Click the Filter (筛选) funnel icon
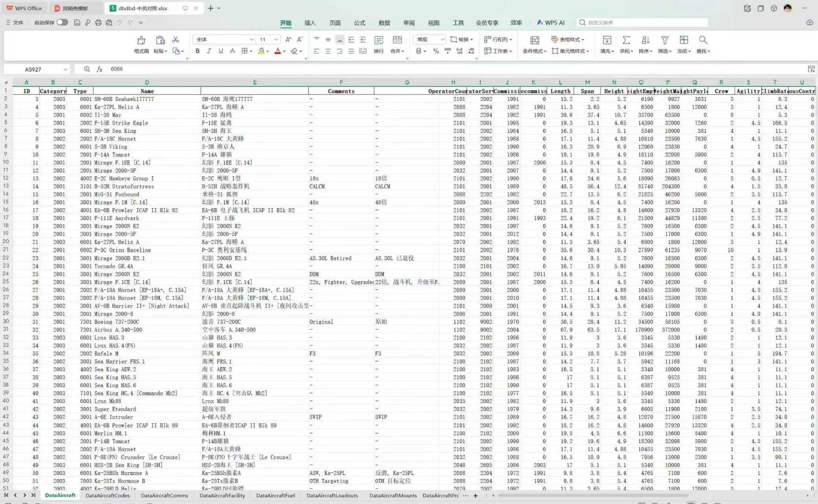This screenshot has width=818, height=504. pos(664,40)
